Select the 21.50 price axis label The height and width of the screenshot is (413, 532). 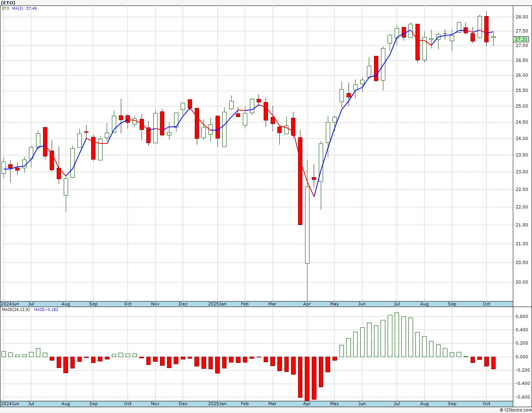tap(521, 225)
